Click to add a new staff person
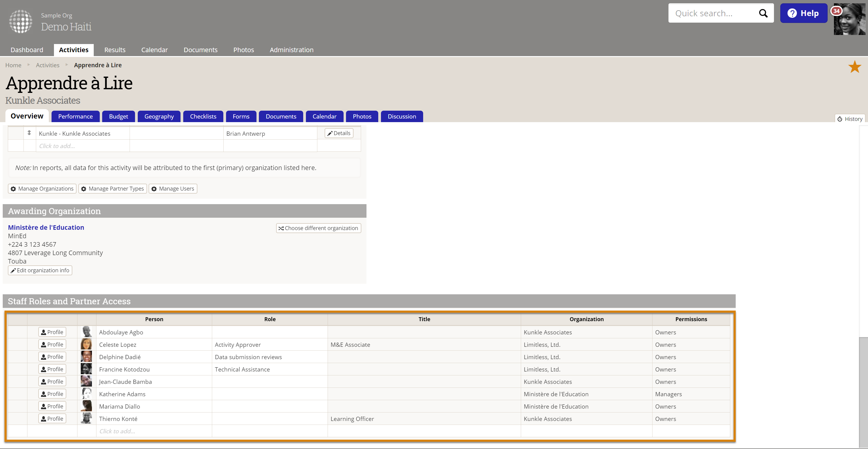Viewport: 868px width, 449px height. [x=117, y=431]
